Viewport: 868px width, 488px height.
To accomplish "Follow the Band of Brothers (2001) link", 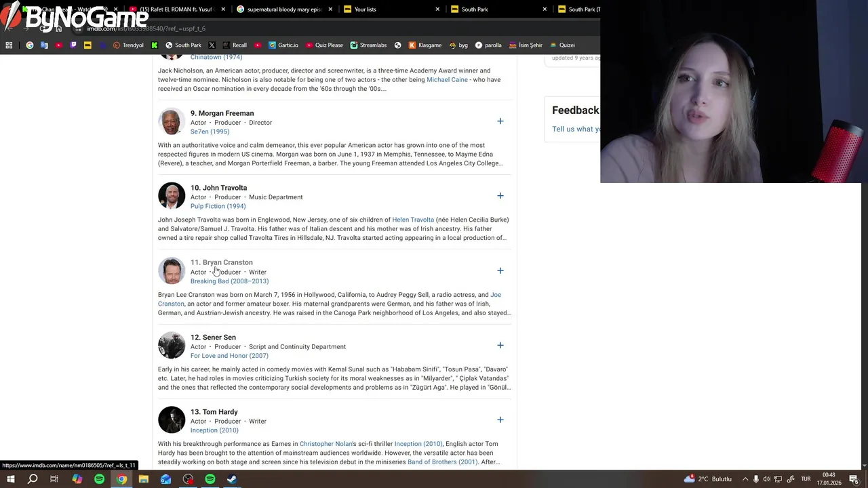I will coord(442,462).
